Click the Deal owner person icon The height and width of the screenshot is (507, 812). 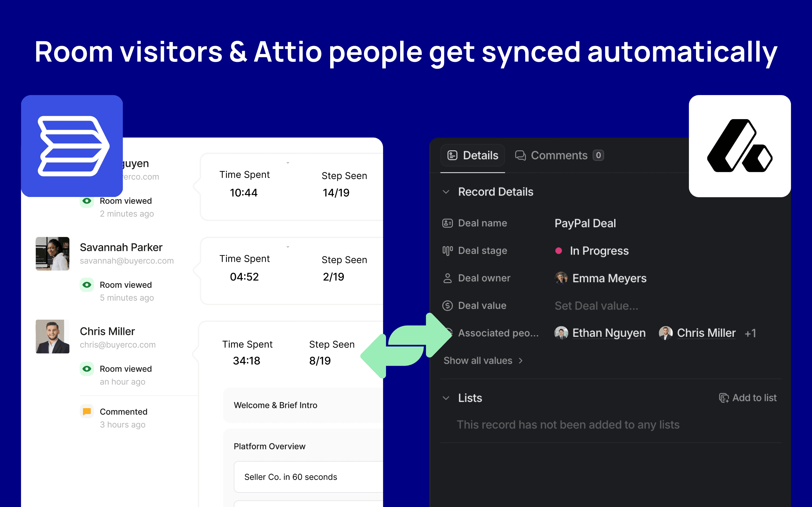[x=447, y=278]
